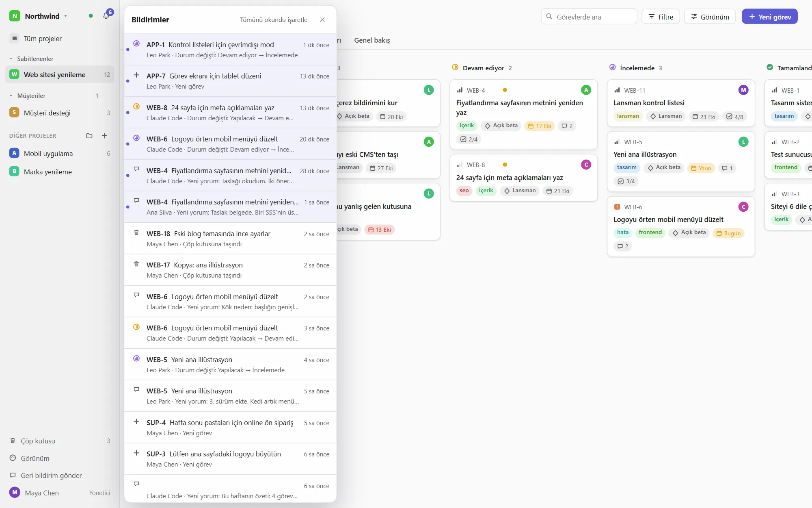The width and height of the screenshot is (812, 508).
Task: Click 'Bugün' due date on WEB-6 card
Action: pos(728,233)
